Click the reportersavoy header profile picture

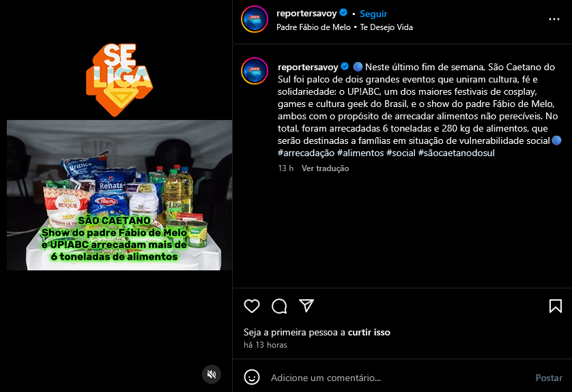[x=255, y=19]
